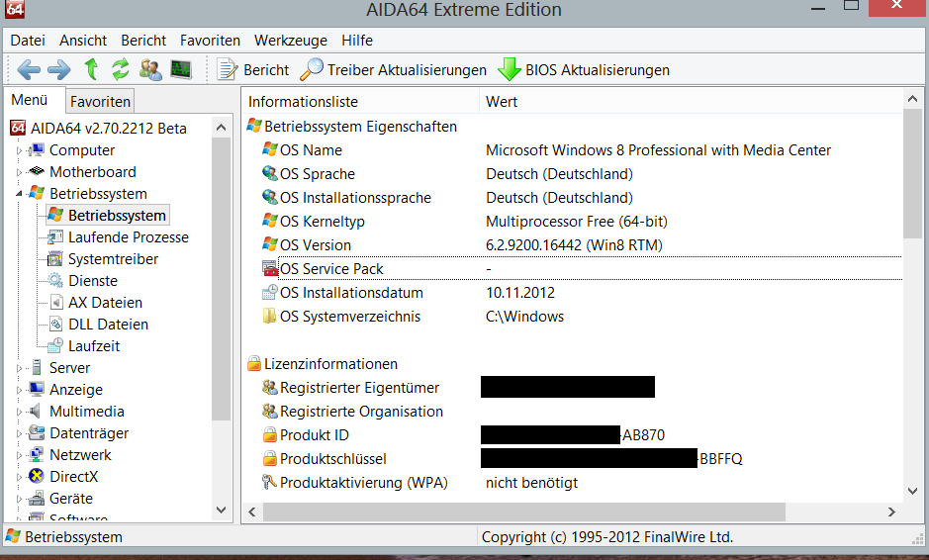Open Treiber Aktualisierungen
Image resolution: width=929 pixels, height=560 pixels.
click(x=394, y=70)
